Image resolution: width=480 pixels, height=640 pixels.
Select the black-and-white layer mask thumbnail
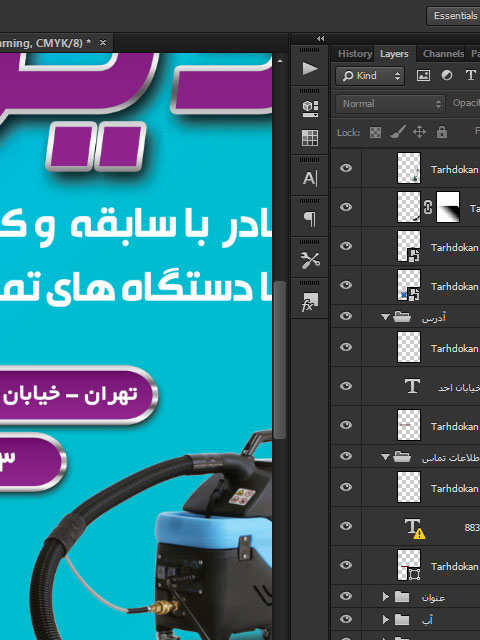(x=448, y=207)
